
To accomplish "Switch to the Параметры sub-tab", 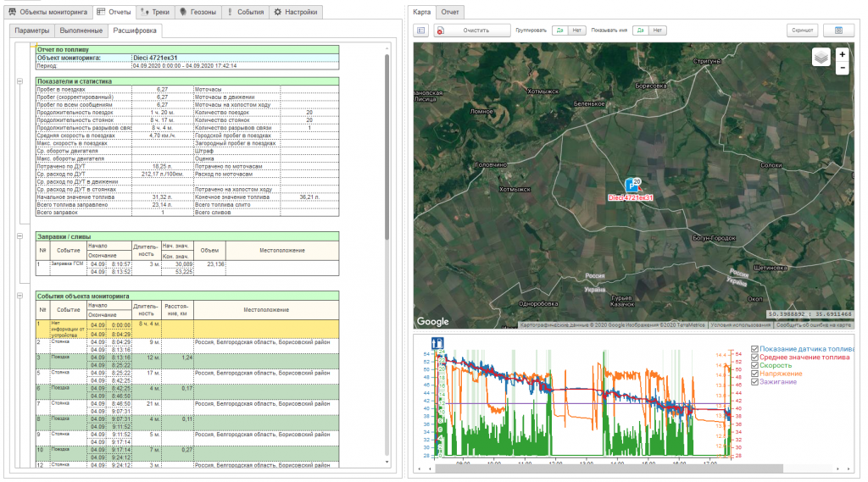I will (31, 30).
